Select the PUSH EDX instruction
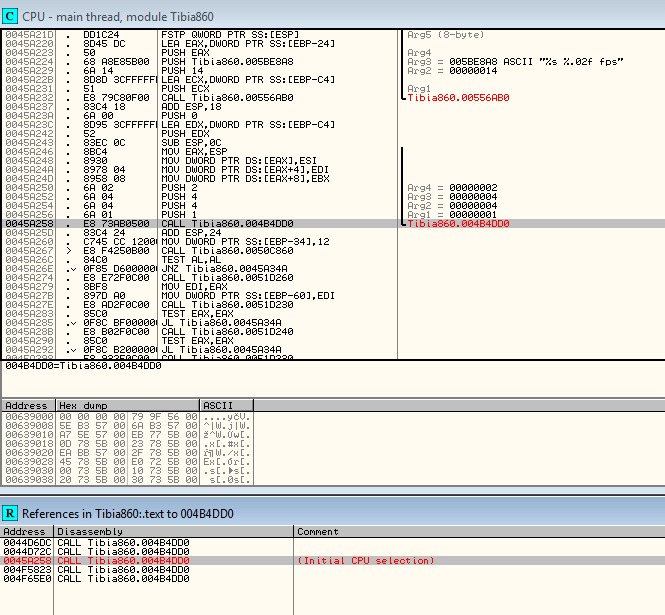 click(185, 134)
